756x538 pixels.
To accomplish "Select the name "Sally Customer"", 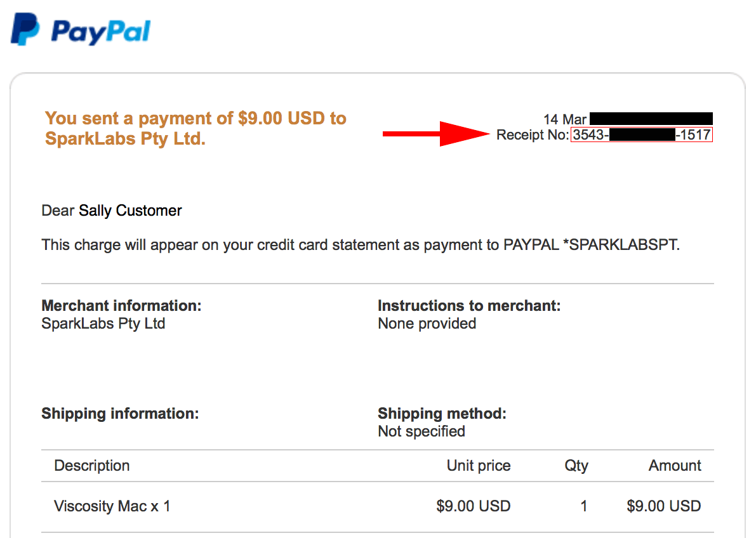I will pos(130,211).
